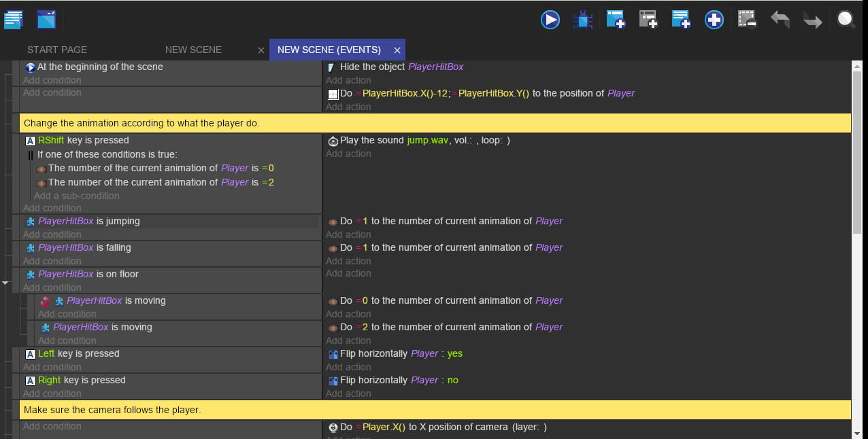Click the keyboard icon beside Left key
Screen dimensions: 868x439
30,354
